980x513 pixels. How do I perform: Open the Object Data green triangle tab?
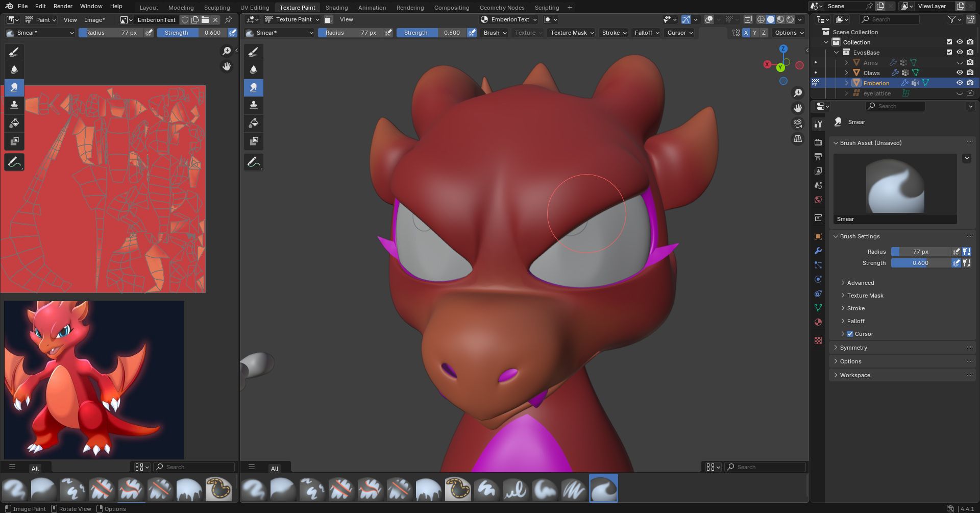[818, 308]
